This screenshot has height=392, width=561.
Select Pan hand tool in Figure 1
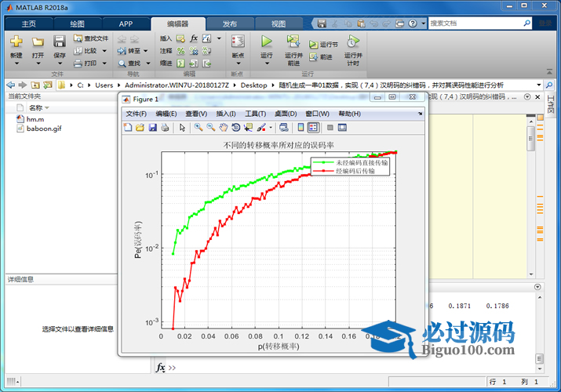[x=224, y=128]
